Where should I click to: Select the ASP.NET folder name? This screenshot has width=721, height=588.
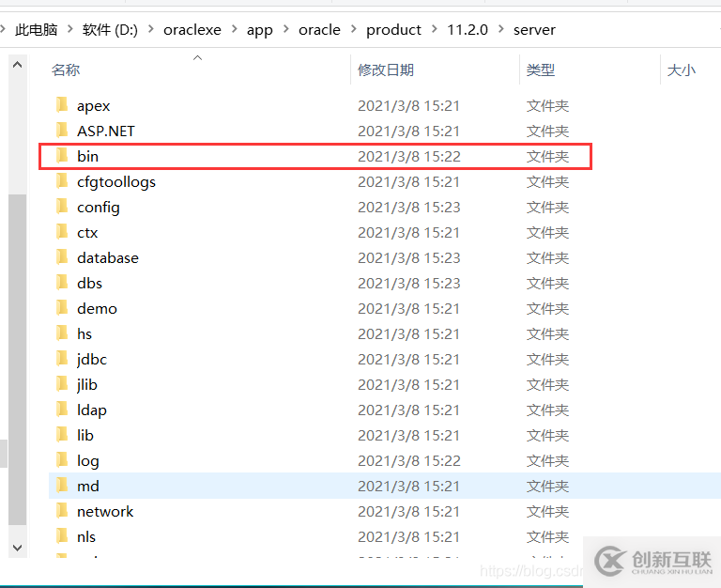pyautogui.click(x=106, y=132)
